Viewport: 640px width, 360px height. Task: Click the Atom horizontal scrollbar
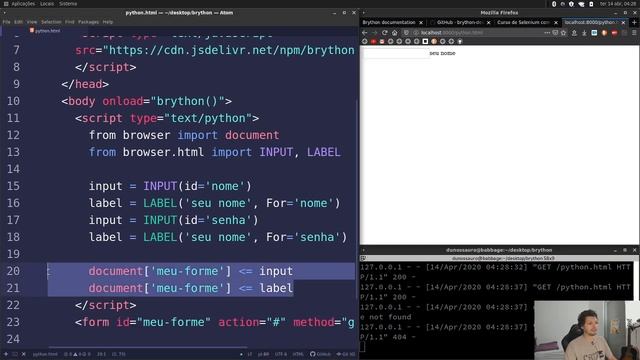tap(148, 347)
